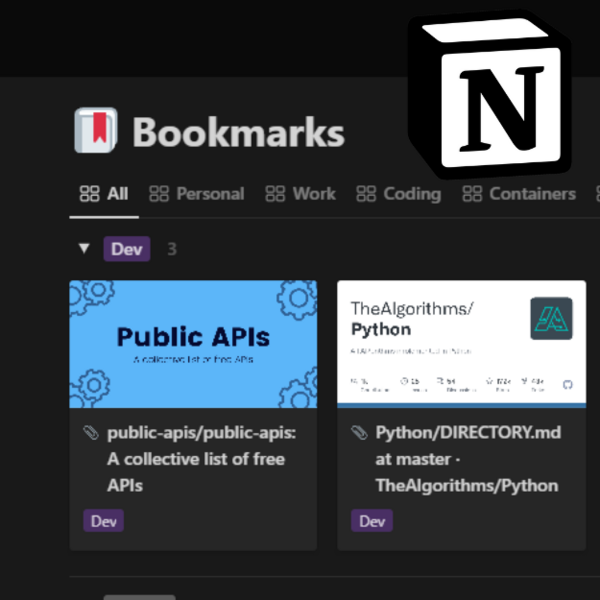The width and height of the screenshot is (600, 600).
Task: Click the paperclip icon beside Python/DIRECTORY.md
Action: point(359,433)
